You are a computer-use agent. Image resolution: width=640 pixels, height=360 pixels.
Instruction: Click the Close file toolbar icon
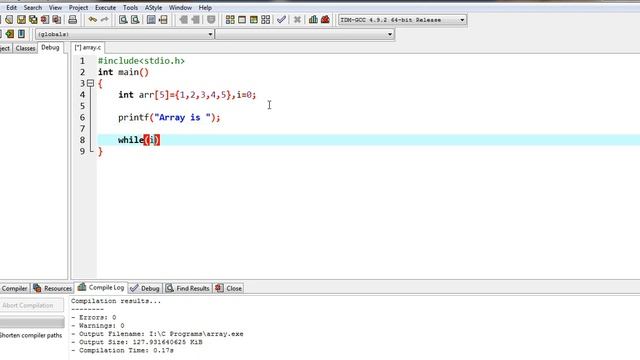pos(45,20)
